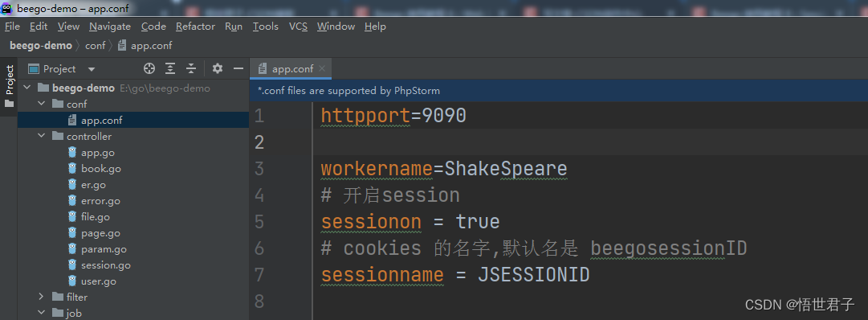Click the file icon beside app.conf in tree

point(72,120)
